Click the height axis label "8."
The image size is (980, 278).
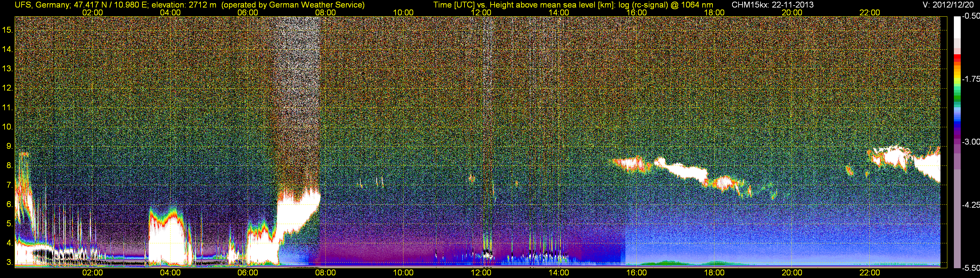(x=9, y=166)
